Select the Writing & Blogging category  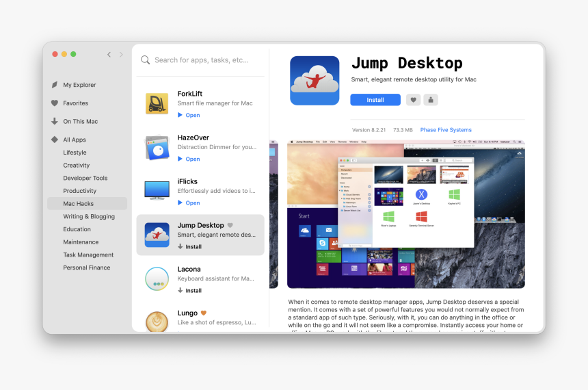click(89, 216)
